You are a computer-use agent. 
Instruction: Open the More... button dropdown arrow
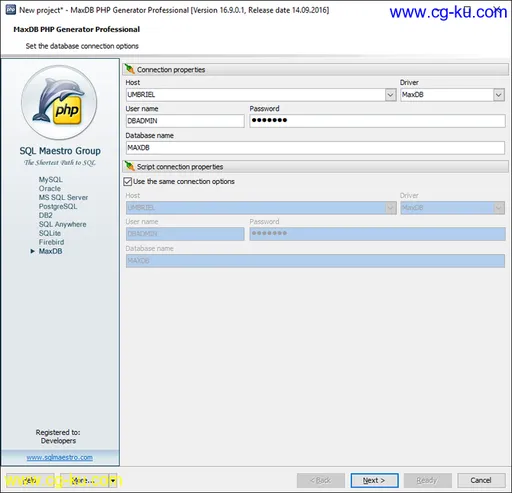pos(113,481)
